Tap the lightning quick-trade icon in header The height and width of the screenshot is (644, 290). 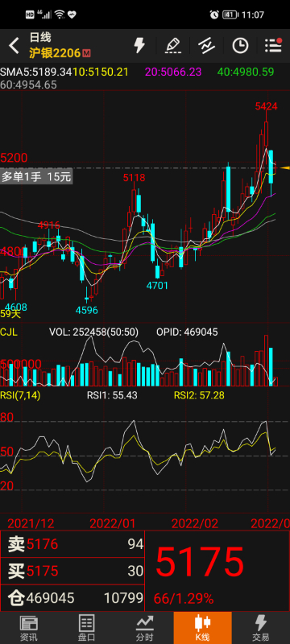pyautogui.click(x=139, y=45)
